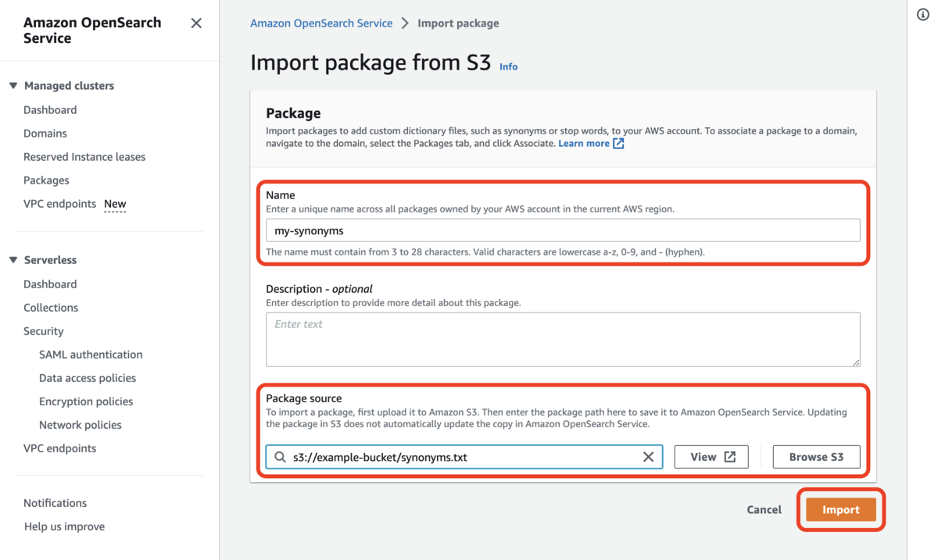Close the Amazon OpenSearch Service side navigation

[196, 23]
